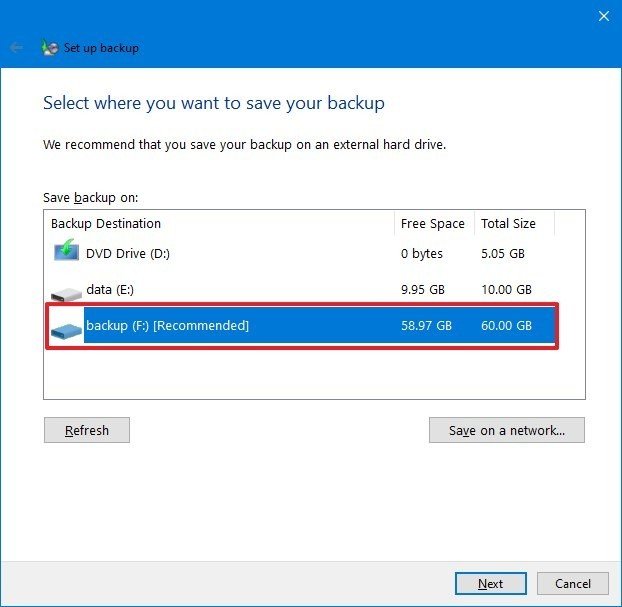
Task: Select the backup (F:) drive icon
Action: pyautogui.click(x=66, y=327)
